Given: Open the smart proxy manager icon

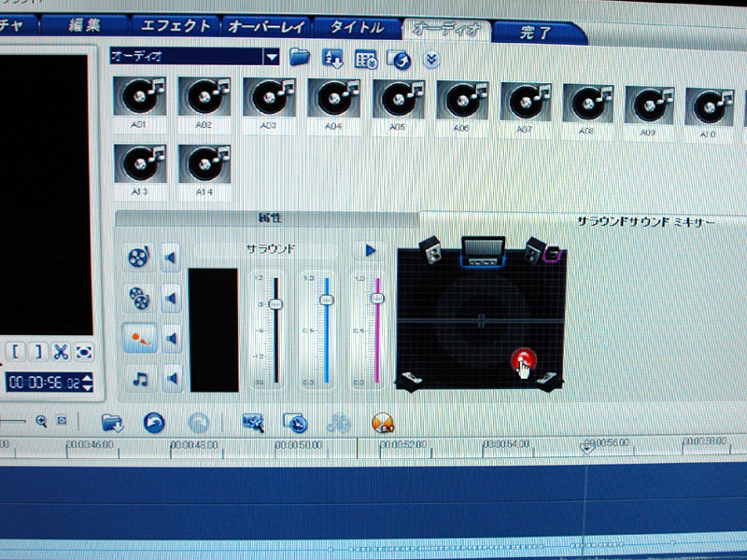Looking at the screenshot, I should 253,423.
